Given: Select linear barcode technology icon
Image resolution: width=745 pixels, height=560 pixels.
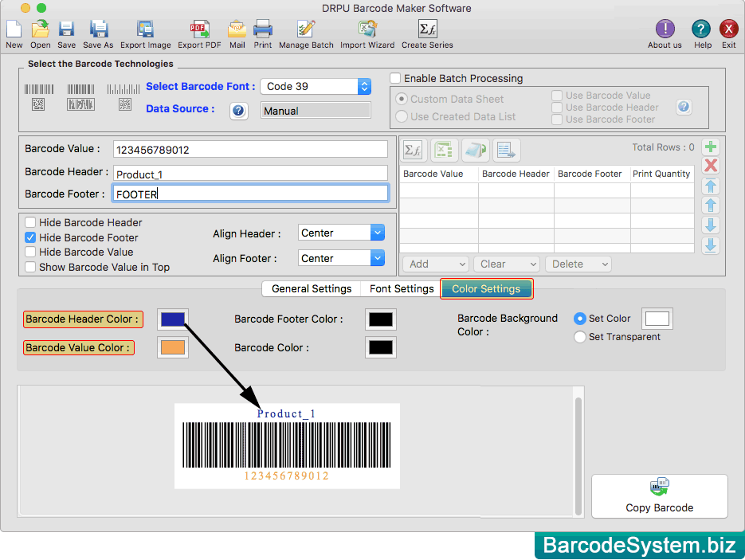Looking at the screenshot, I should point(38,97).
